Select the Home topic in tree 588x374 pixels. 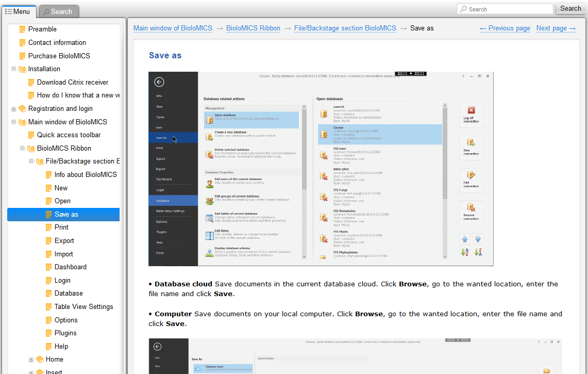[55, 360]
